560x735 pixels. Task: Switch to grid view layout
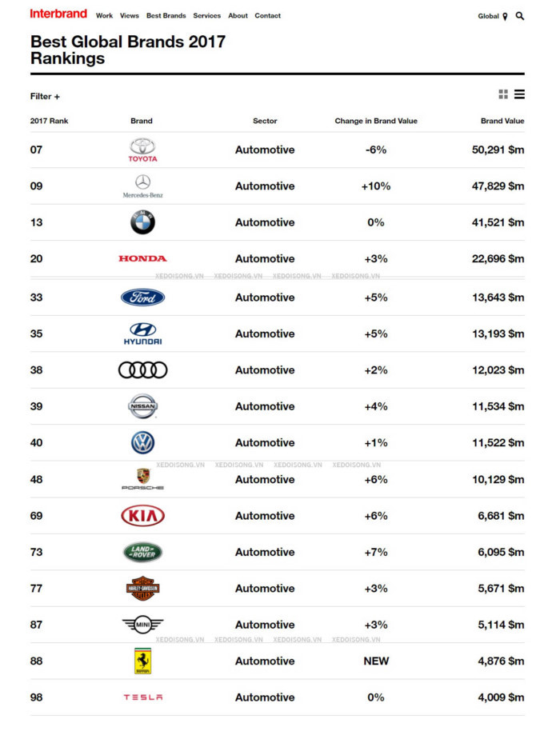point(503,94)
